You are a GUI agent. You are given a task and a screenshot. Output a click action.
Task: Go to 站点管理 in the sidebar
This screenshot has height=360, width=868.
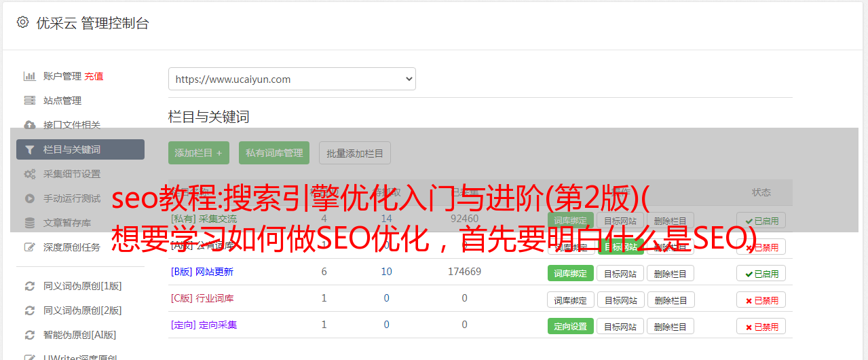click(x=62, y=101)
